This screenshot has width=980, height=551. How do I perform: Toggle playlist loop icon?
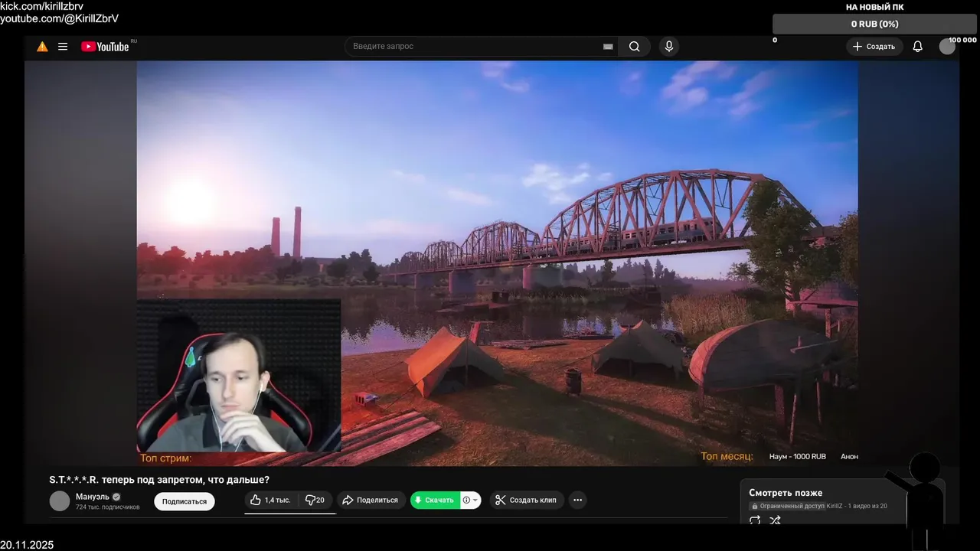(755, 520)
